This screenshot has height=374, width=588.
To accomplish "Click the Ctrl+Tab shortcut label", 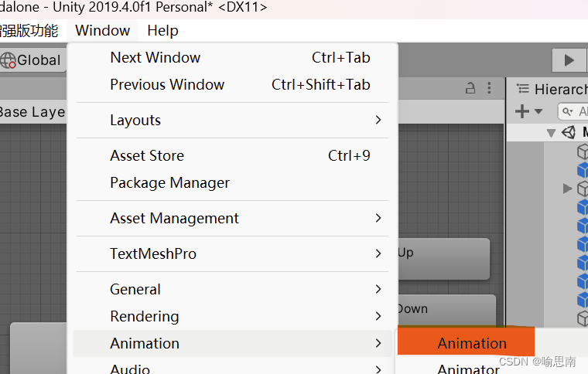I will point(341,58).
